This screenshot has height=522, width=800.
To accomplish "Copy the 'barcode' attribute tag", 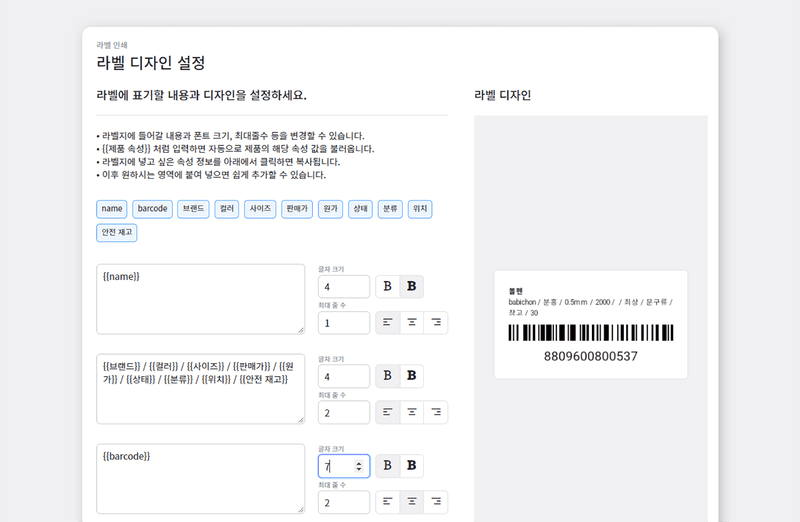I will coord(152,209).
